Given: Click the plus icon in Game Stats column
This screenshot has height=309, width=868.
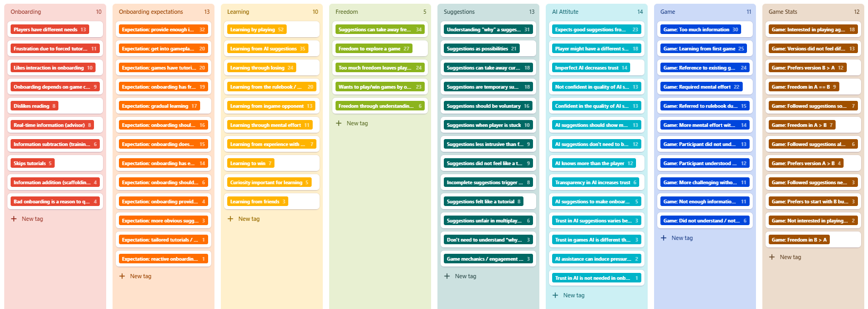Looking at the screenshot, I should 772,257.
